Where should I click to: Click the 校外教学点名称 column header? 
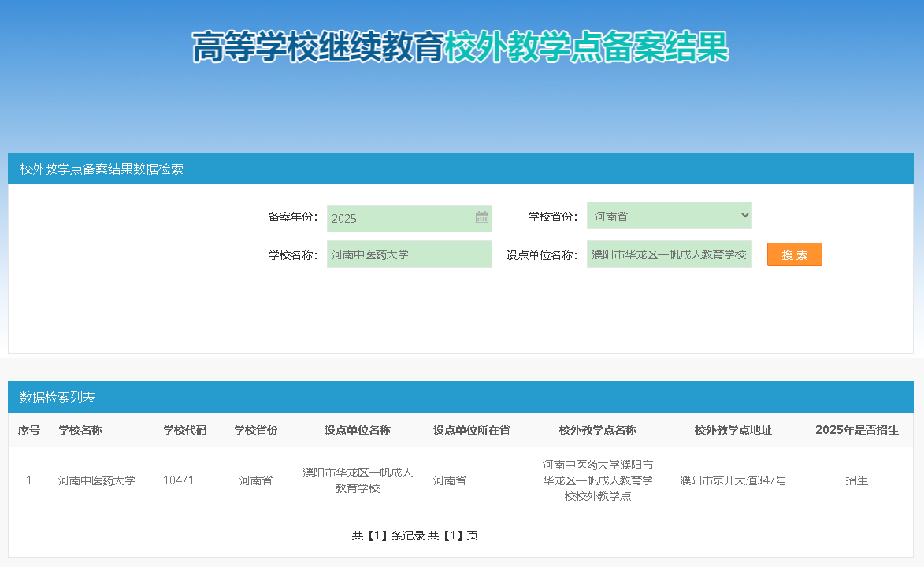pyautogui.click(x=597, y=430)
